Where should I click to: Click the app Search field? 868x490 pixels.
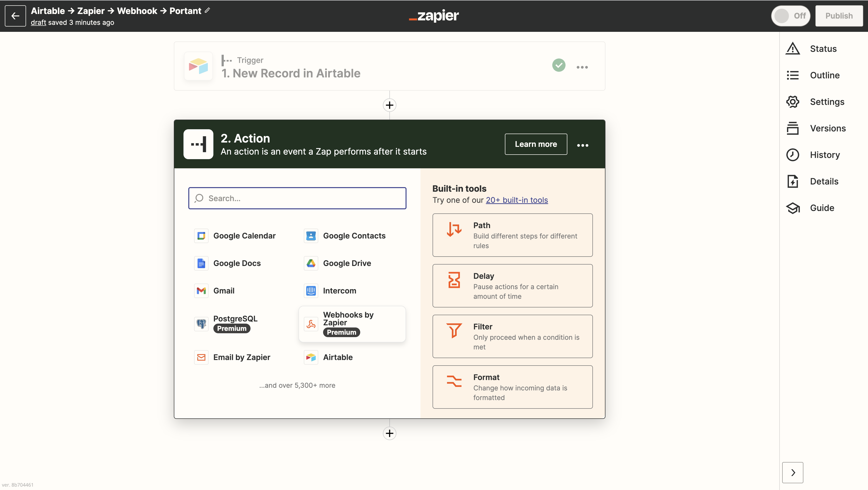(x=297, y=198)
